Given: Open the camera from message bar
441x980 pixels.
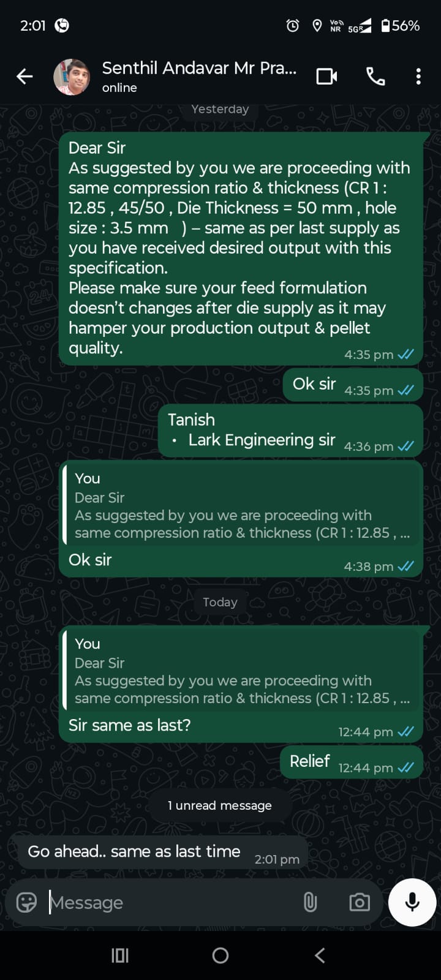Looking at the screenshot, I should click(x=360, y=902).
